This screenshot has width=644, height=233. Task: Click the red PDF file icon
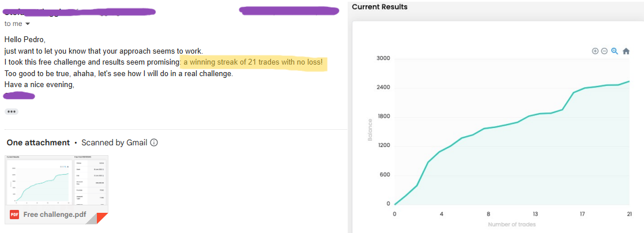[x=14, y=215]
